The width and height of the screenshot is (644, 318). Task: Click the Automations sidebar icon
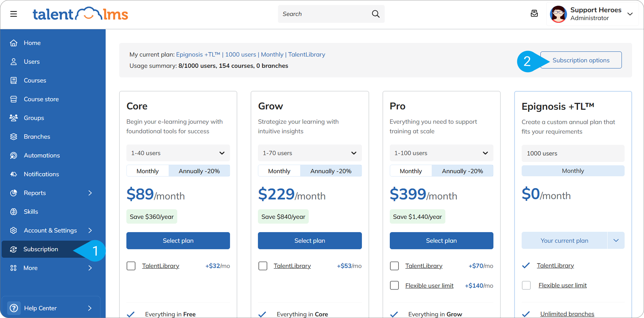click(x=13, y=155)
